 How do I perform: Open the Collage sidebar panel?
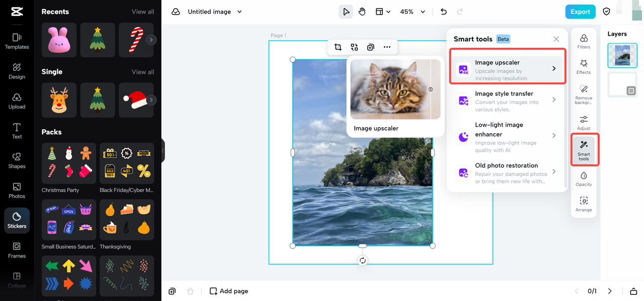click(17, 280)
